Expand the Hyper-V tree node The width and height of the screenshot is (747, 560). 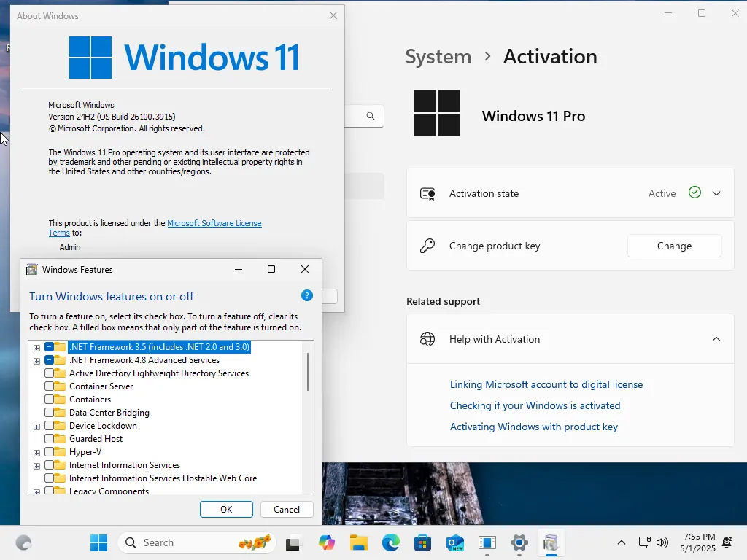click(x=36, y=453)
